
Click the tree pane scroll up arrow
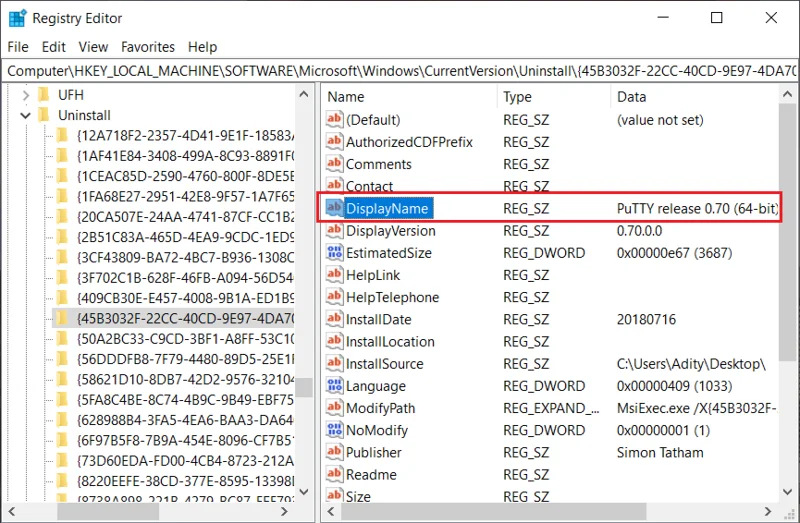(x=304, y=94)
